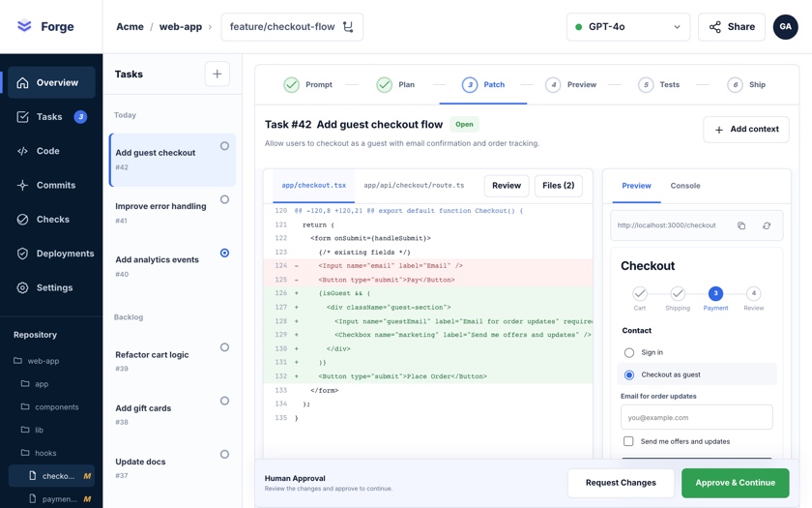Click the Open status badge
This screenshot has width=812, height=508.
pyautogui.click(x=464, y=125)
